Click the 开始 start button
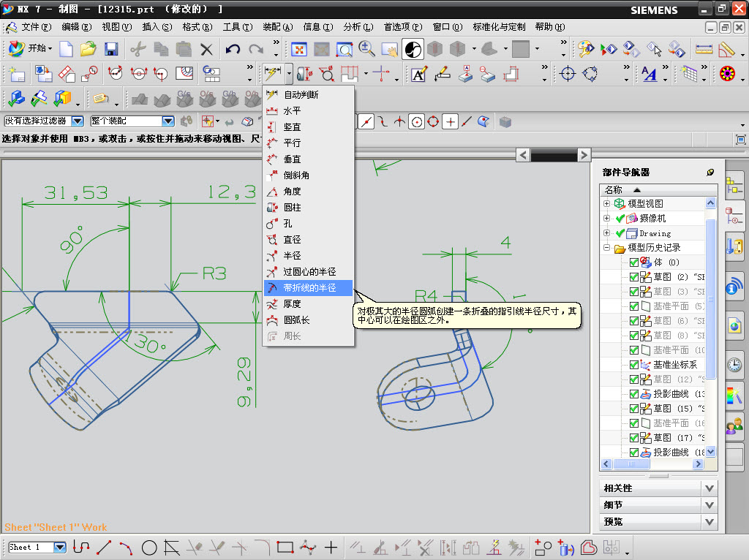The width and height of the screenshot is (749, 560). point(29,49)
